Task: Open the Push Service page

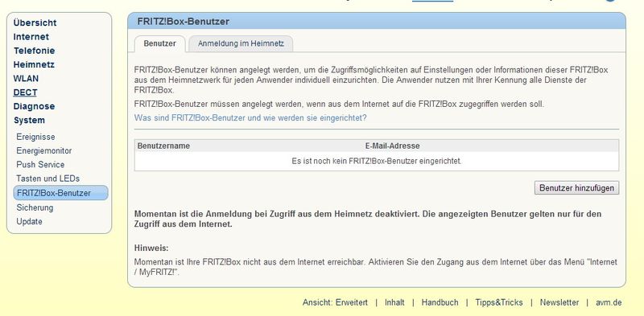Action: tap(40, 165)
